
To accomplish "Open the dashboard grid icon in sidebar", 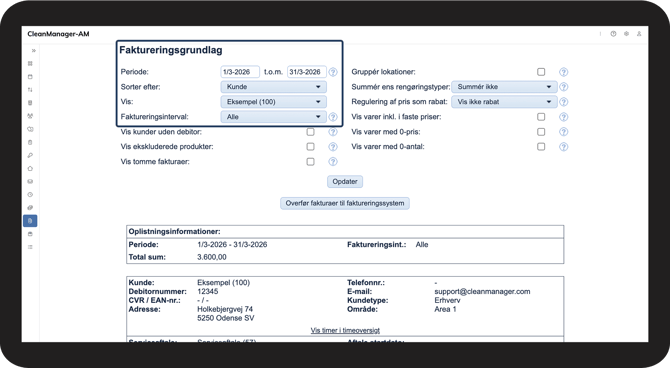I will click(30, 64).
